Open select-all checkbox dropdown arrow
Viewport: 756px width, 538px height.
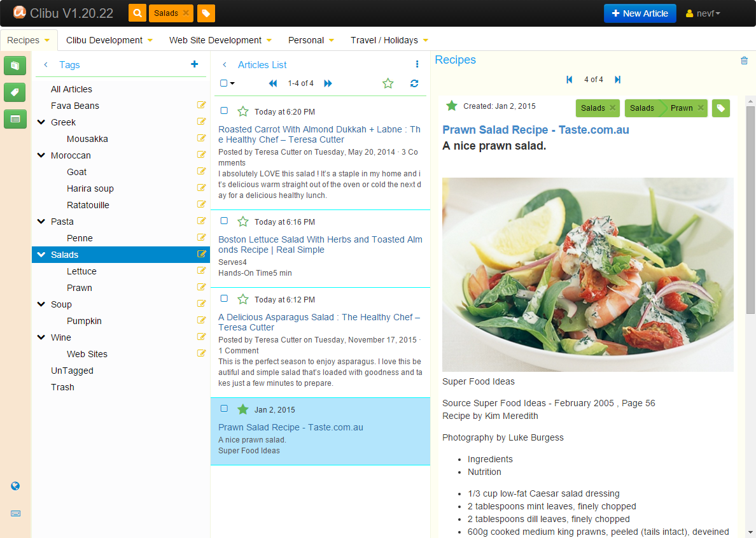[x=232, y=83]
